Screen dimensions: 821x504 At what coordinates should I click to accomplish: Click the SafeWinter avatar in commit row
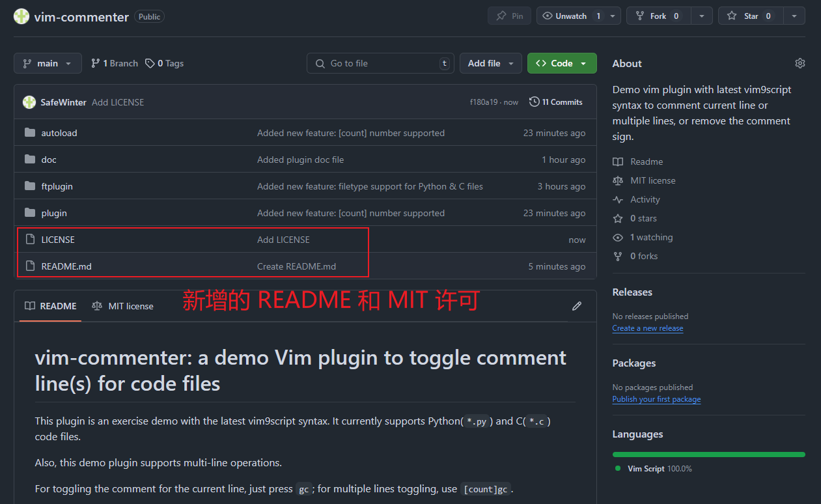[29, 102]
